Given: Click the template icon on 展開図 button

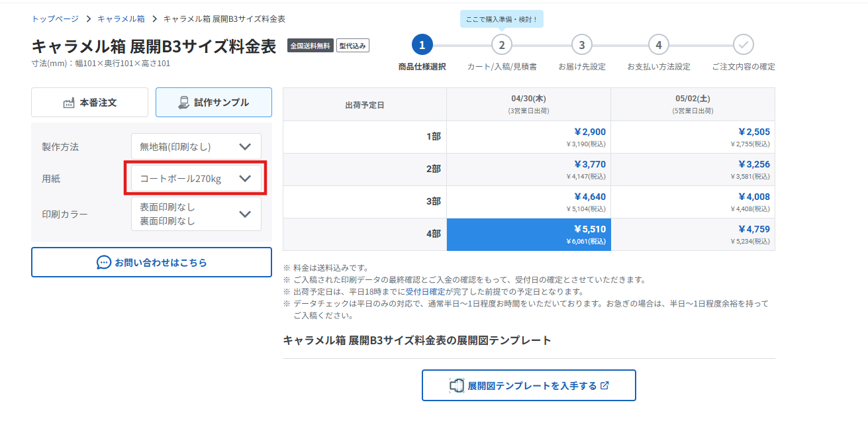Looking at the screenshot, I should (x=457, y=385).
